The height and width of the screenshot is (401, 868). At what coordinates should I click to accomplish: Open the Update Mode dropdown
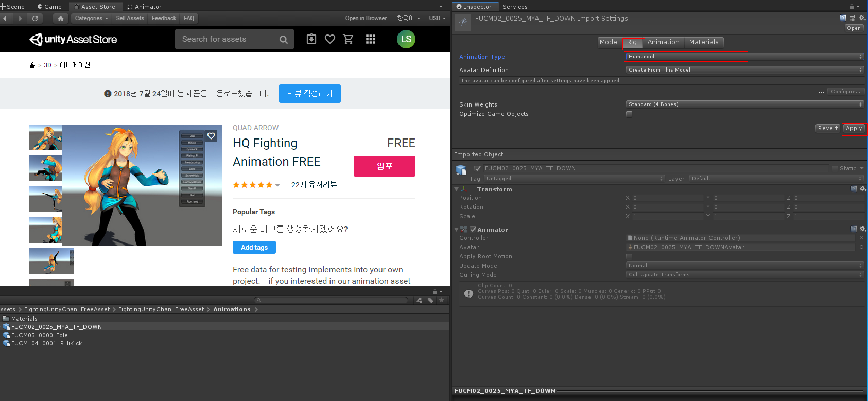coord(745,266)
